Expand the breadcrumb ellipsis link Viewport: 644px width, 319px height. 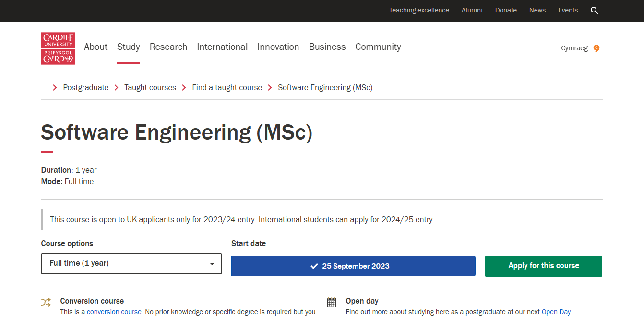[x=44, y=87]
